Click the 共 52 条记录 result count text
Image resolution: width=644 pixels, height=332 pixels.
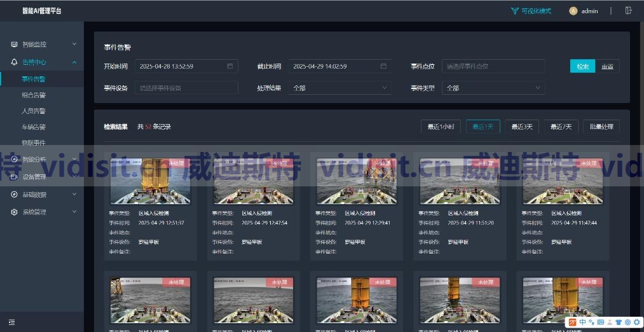click(154, 127)
